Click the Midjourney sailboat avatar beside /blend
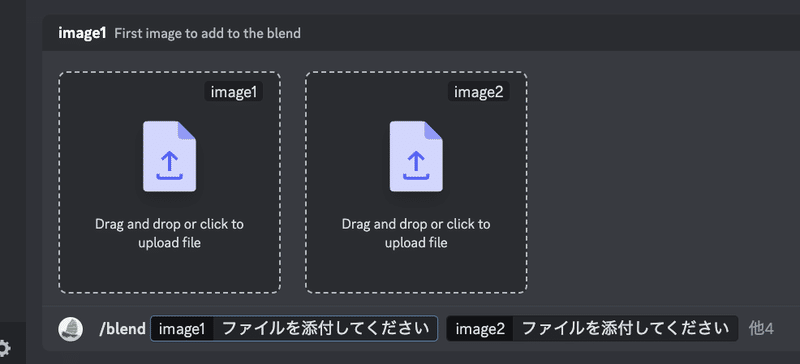 (x=70, y=329)
